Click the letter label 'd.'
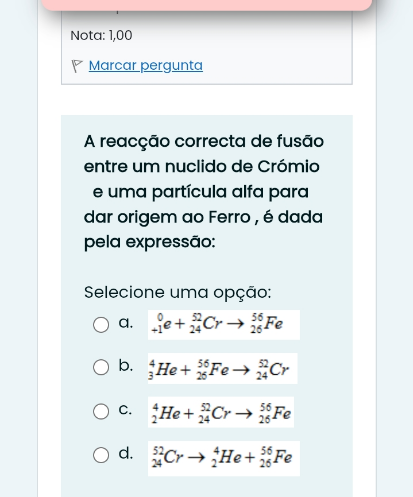The image size is (413, 497). point(126,453)
